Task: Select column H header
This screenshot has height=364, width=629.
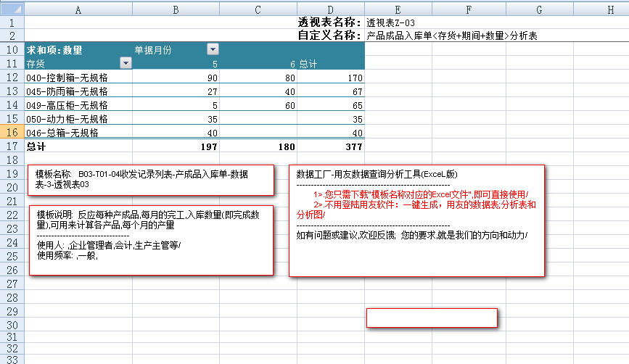Action: tap(609, 9)
